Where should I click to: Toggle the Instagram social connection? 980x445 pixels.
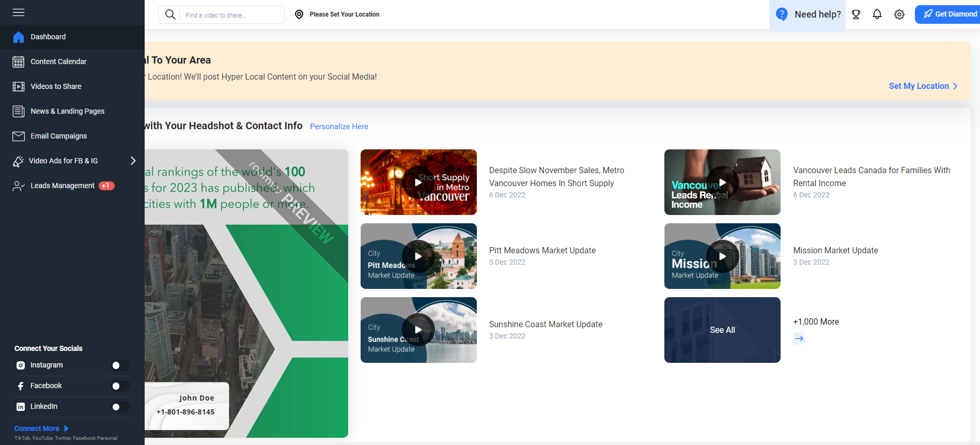click(120, 365)
